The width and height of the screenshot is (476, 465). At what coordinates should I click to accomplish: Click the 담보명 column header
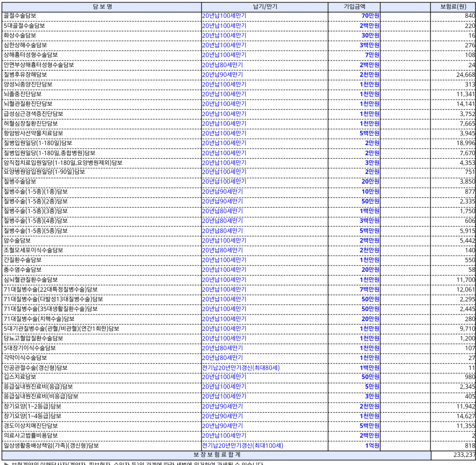pyautogui.click(x=102, y=7)
